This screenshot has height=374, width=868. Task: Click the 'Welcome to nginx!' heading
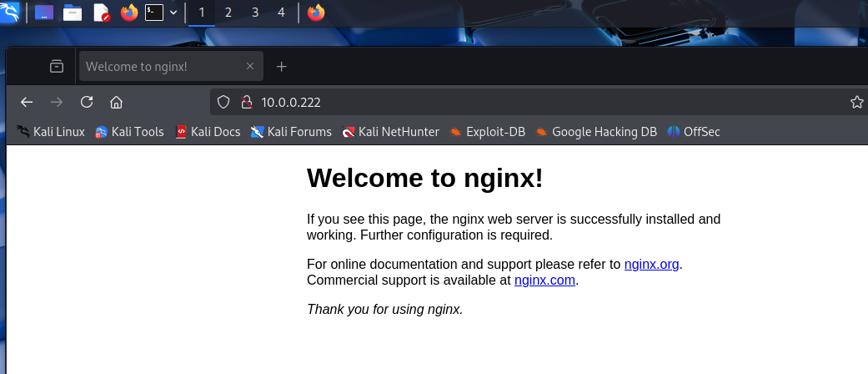[425, 179]
